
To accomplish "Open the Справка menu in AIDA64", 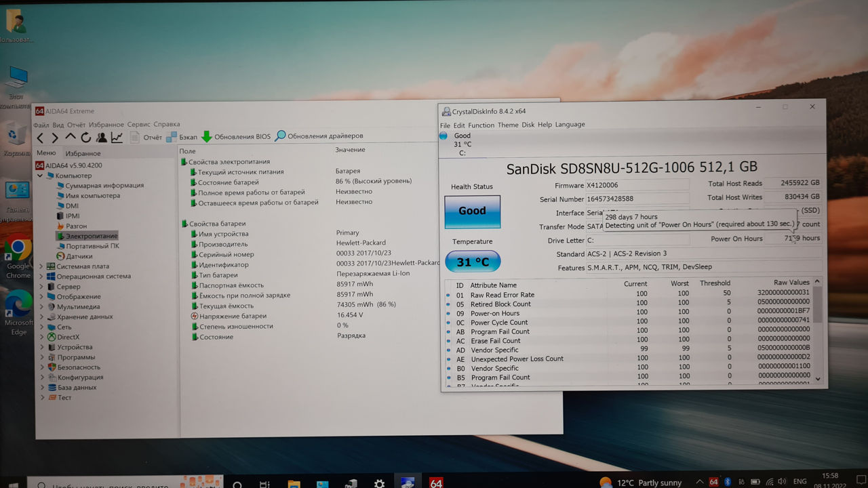I will (x=167, y=124).
